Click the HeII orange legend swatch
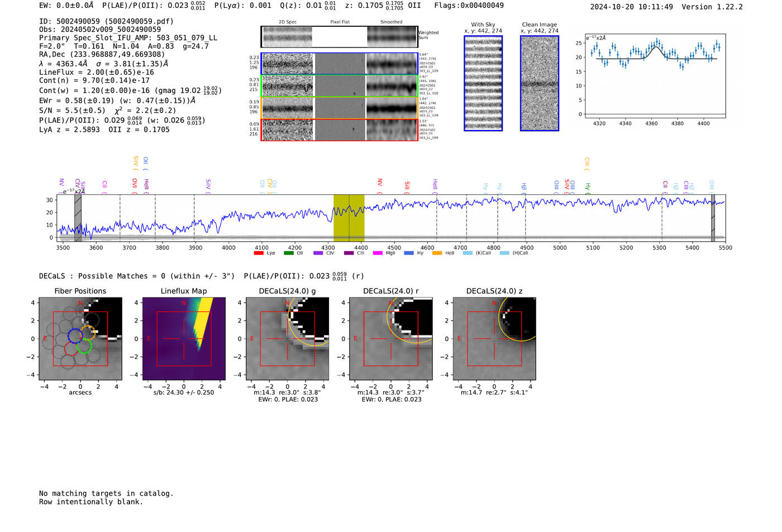This screenshot has height=532, width=782. pos(437,253)
